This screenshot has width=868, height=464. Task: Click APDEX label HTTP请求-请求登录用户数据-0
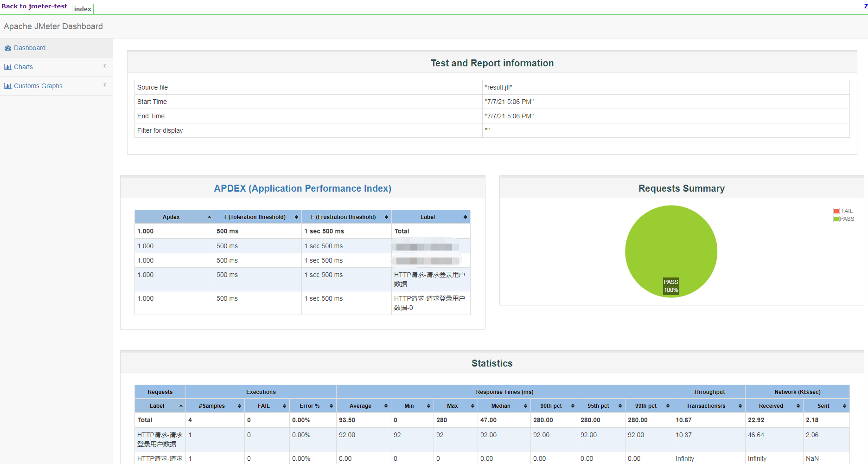(429, 303)
